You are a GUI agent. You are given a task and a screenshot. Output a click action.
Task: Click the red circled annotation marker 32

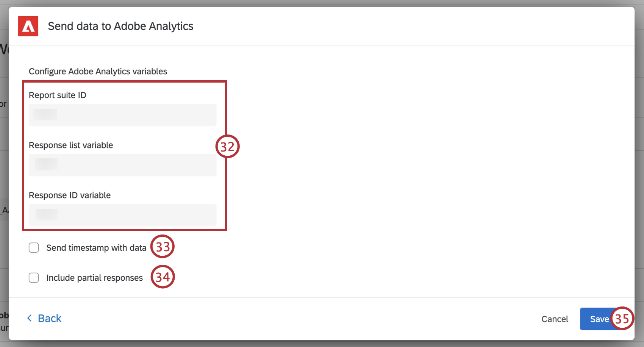point(227,147)
